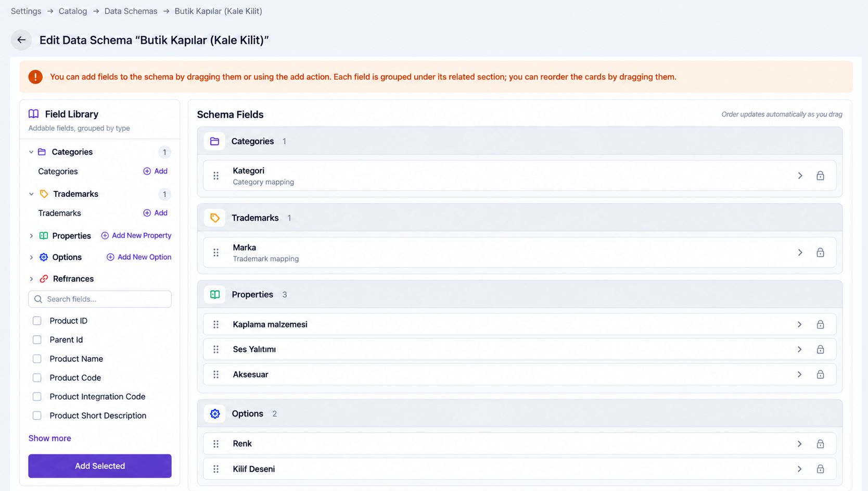Click Trademarks section tag icon in Schema Fields
This screenshot has width=868, height=491.
[x=214, y=218]
